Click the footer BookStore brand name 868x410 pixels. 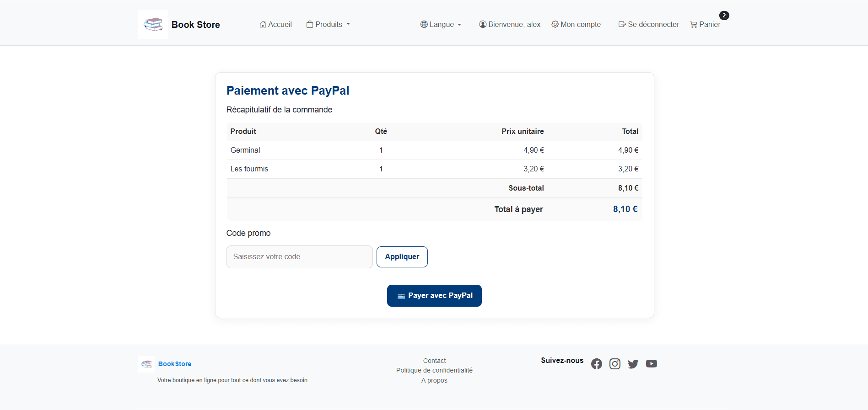point(175,364)
